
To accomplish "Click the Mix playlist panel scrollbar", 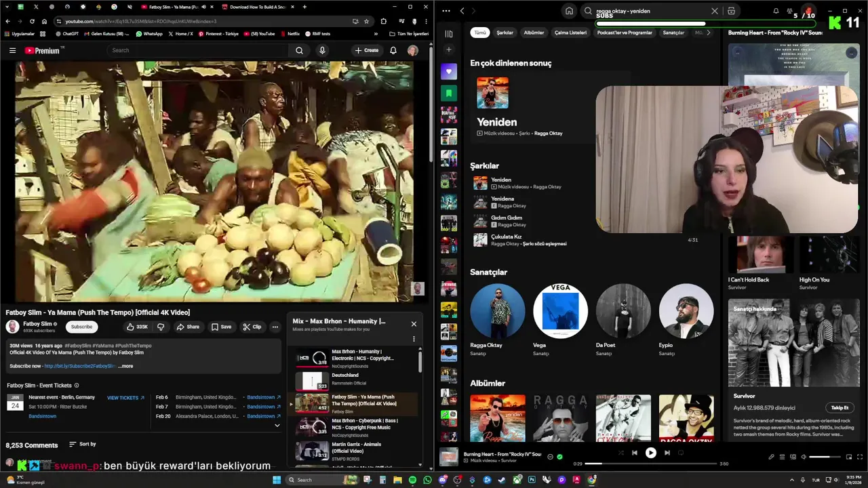I will (420, 361).
